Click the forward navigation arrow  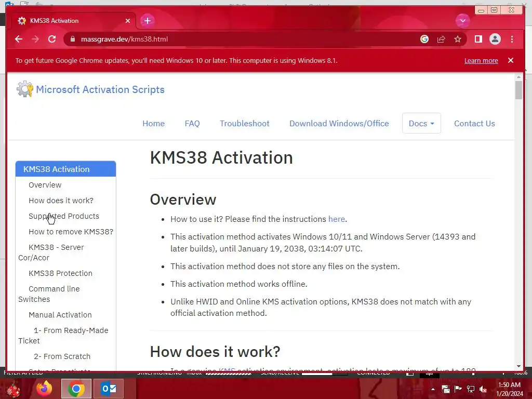pos(35,39)
